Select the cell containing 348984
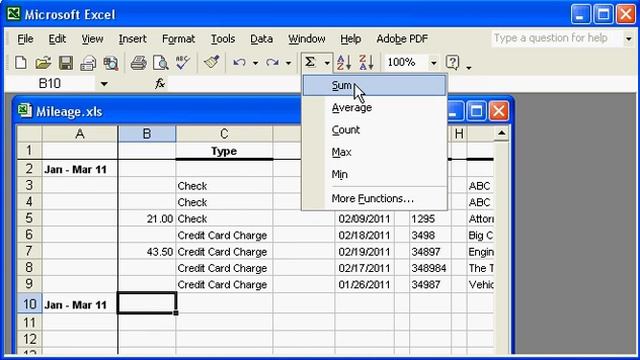The image size is (640, 360). point(430,268)
